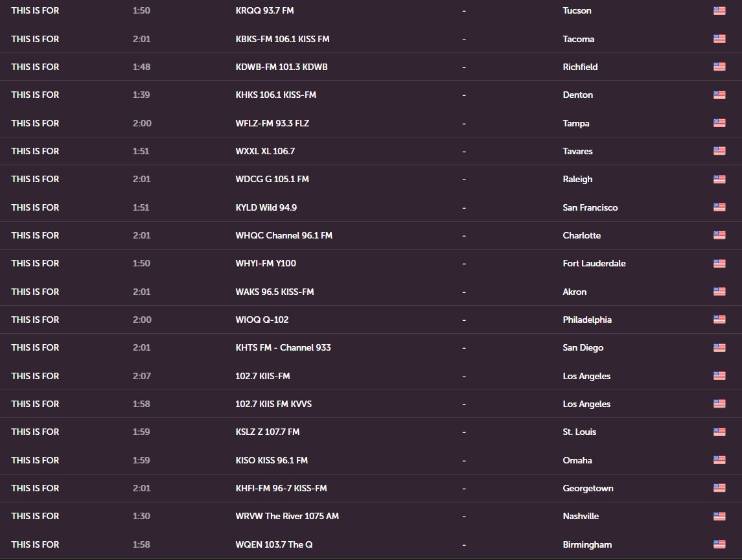742x560 pixels.
Task: Click the flag icon beside Birmingham
Action: 719,544
